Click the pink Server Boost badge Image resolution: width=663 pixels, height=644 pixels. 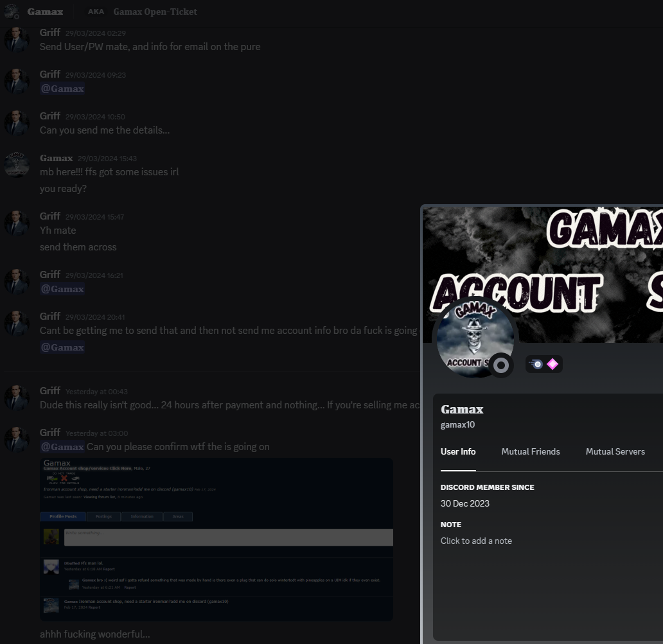[552, 364]
